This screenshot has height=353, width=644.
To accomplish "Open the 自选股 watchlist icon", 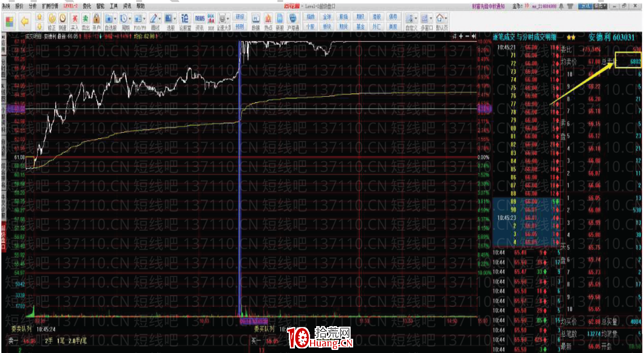I will tap(108, 18).
